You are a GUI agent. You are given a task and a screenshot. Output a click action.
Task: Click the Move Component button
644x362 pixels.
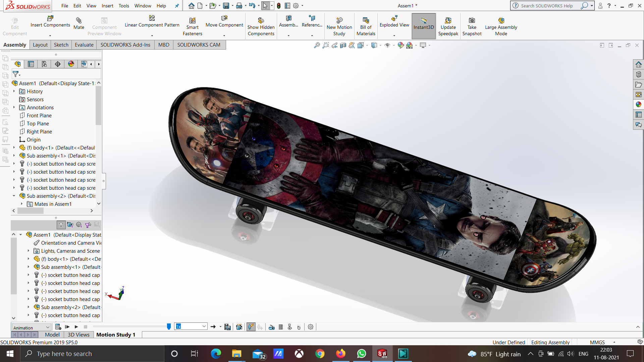[224, 22]
